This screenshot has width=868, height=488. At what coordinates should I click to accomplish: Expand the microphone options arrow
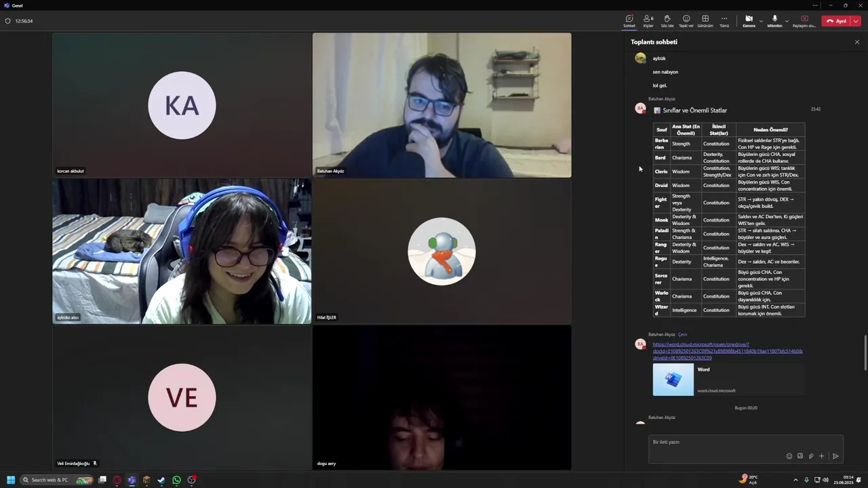[787, 21]
